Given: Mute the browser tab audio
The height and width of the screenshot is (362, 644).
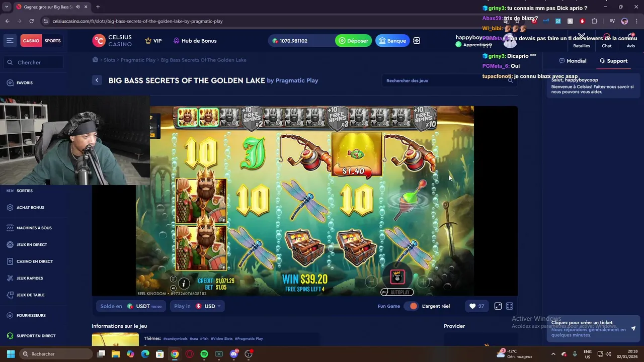Looking at the screenshot, I should pos(77,7).
